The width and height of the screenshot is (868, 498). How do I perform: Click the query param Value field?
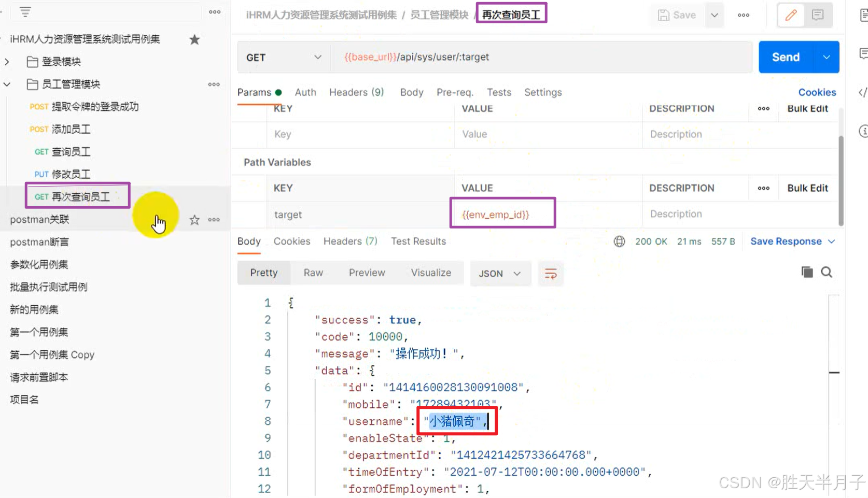click(x=549, y=134)
